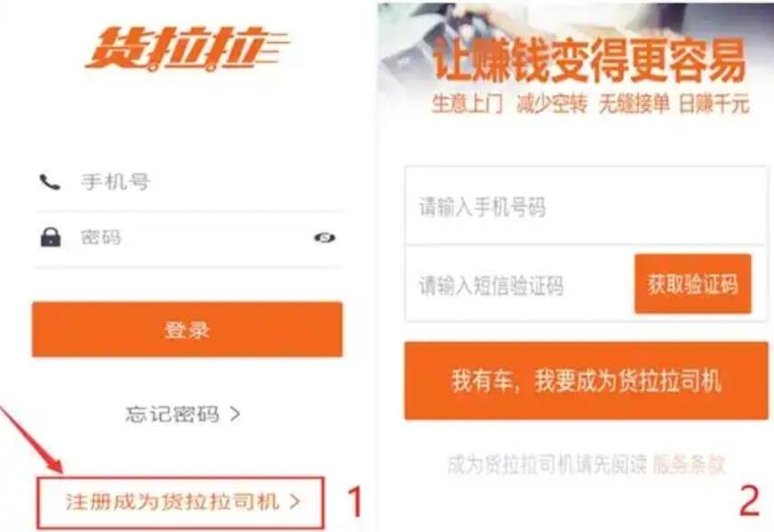Open the 服务条款 link
This screenshot has width=774, height=532.
pyautogui.click(x=689, y=464)
